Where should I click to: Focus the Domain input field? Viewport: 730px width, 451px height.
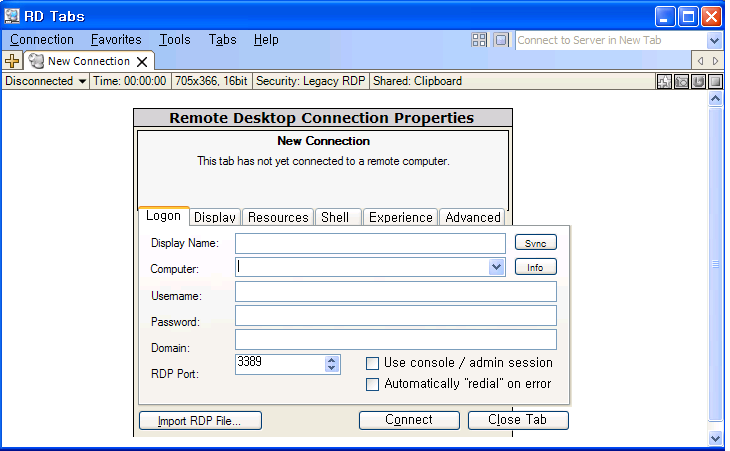tap(396, 340)
